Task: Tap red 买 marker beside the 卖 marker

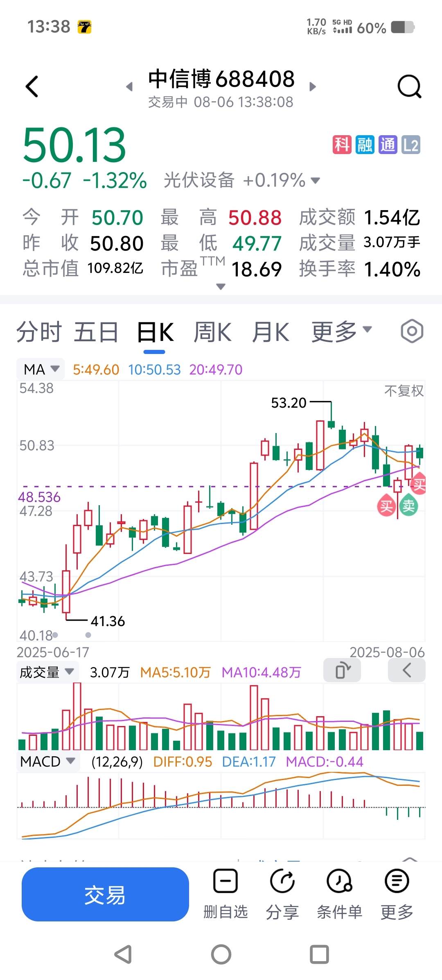Action: coord(386,506)
